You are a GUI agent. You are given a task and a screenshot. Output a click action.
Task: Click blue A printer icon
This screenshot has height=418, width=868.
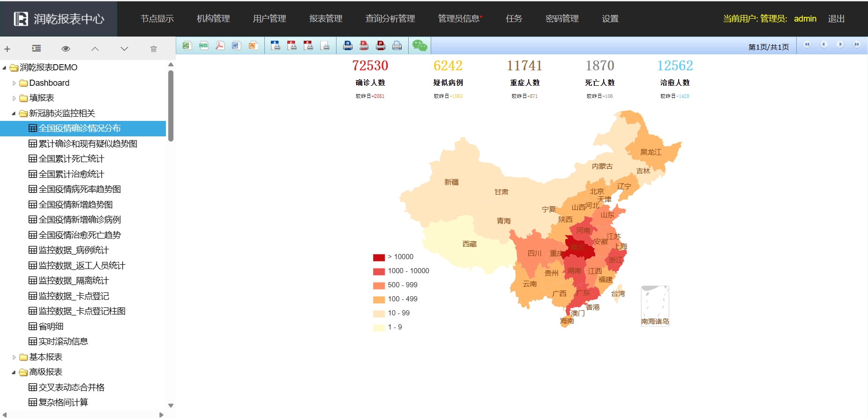click(x=348, y=45)
